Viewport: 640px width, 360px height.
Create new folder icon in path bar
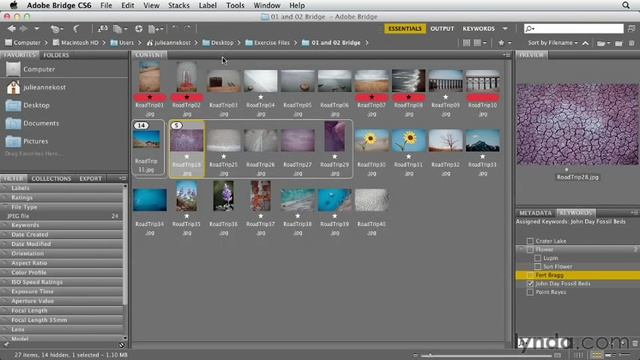619,43
